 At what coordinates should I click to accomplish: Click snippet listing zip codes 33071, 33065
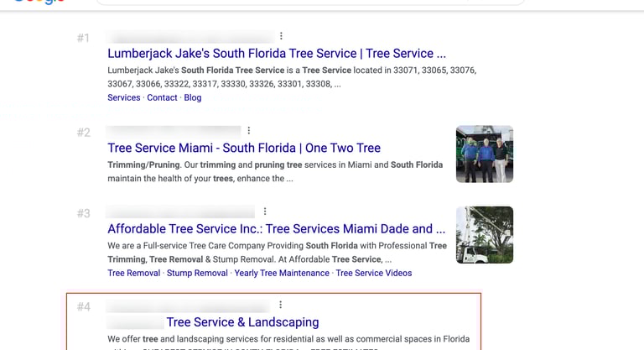(x=292, y=77)
